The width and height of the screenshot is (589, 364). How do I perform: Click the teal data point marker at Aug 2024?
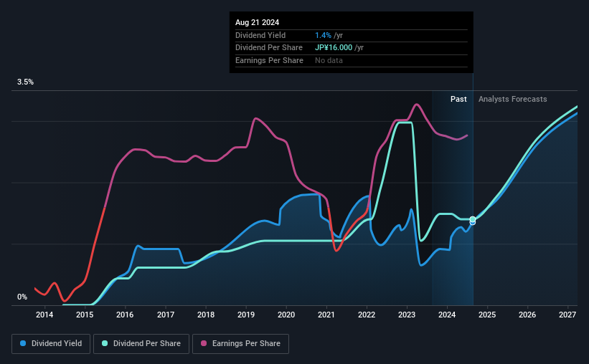coord(473,219)
